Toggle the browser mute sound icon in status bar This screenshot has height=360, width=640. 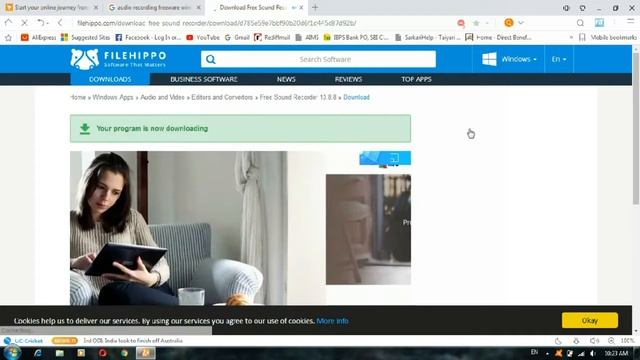coord(594,341)
